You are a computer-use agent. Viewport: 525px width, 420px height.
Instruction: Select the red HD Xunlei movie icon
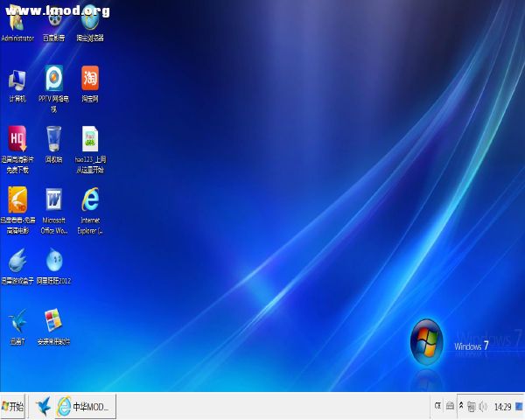coord(17,140)
